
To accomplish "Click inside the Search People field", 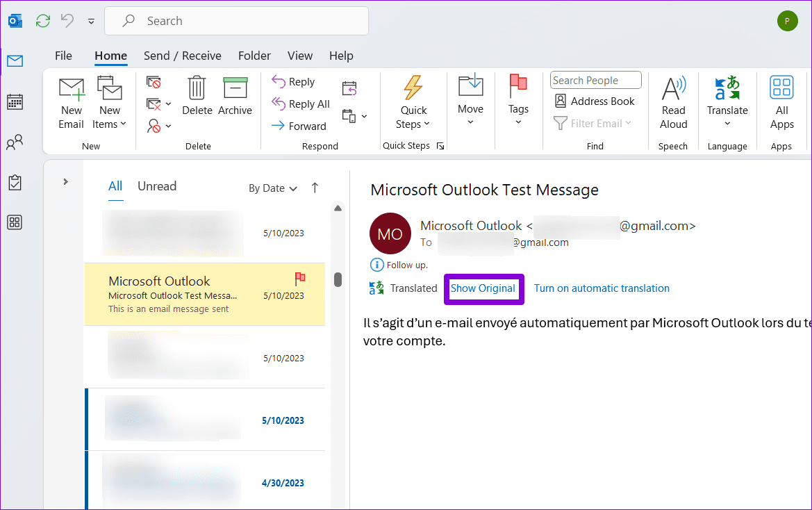I will [595, 79].
